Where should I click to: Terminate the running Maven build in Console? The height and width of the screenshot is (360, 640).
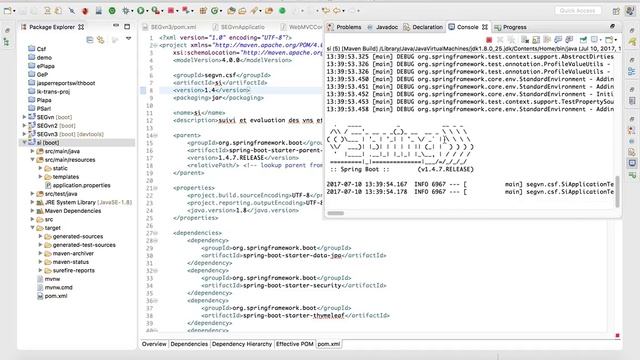pyautogui.click(x=489, y=40)
